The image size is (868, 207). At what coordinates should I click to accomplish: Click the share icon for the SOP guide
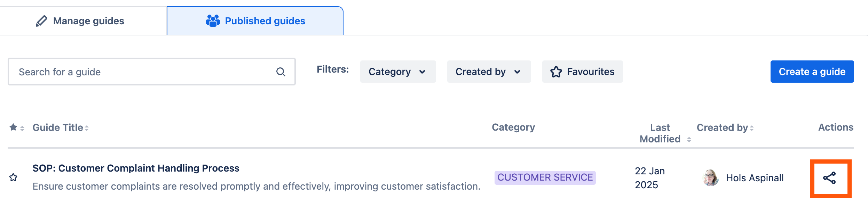tap(830, 177)
